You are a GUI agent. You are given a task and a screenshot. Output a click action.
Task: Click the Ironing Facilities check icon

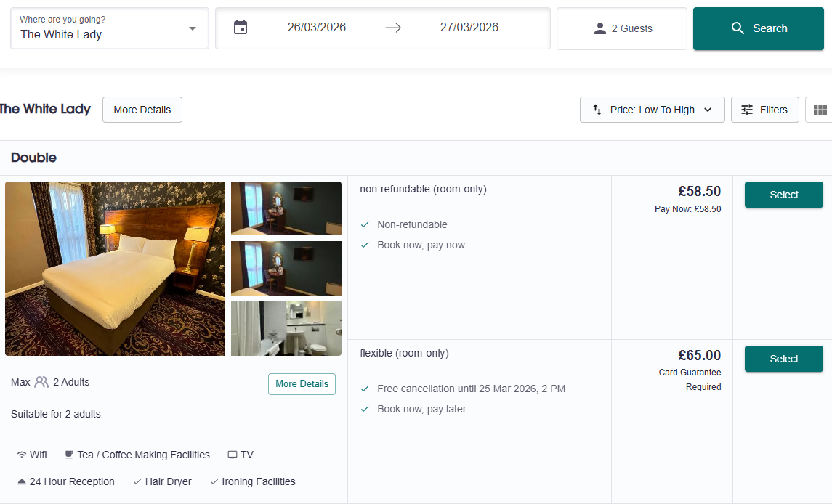[214, 481]
